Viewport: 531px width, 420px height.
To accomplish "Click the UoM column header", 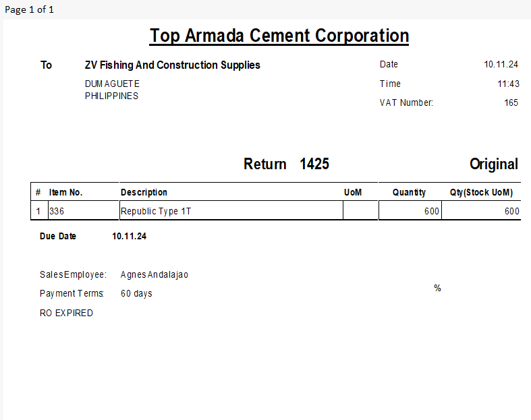I will click(x=353, y=192).
